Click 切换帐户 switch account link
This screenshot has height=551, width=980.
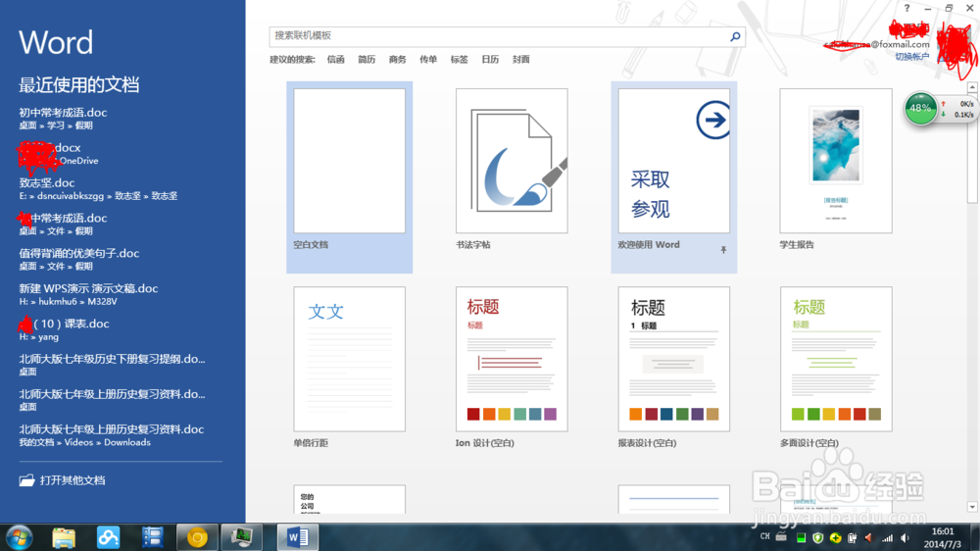911,56
